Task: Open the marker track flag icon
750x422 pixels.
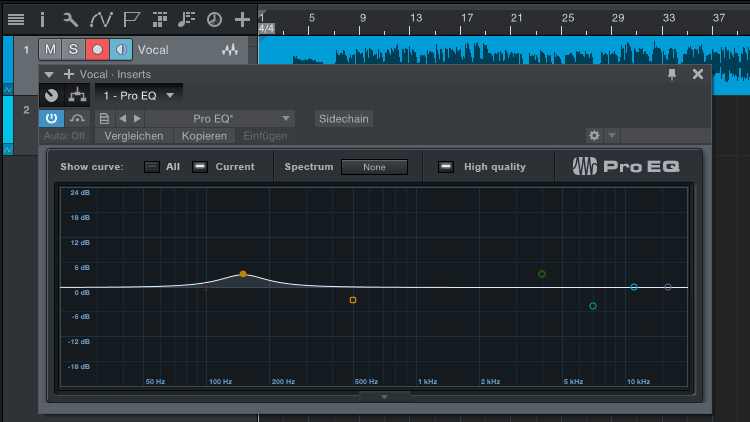Action: [x=131, y=20]
